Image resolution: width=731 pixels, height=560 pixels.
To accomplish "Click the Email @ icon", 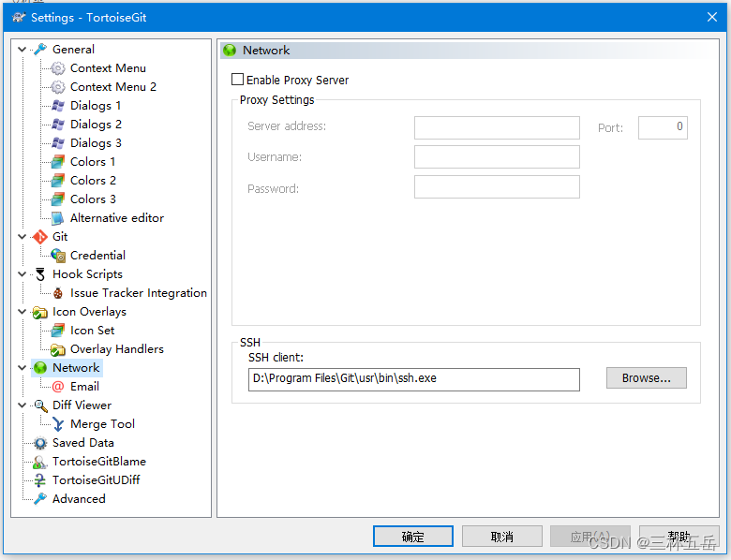I will (58, 387).
